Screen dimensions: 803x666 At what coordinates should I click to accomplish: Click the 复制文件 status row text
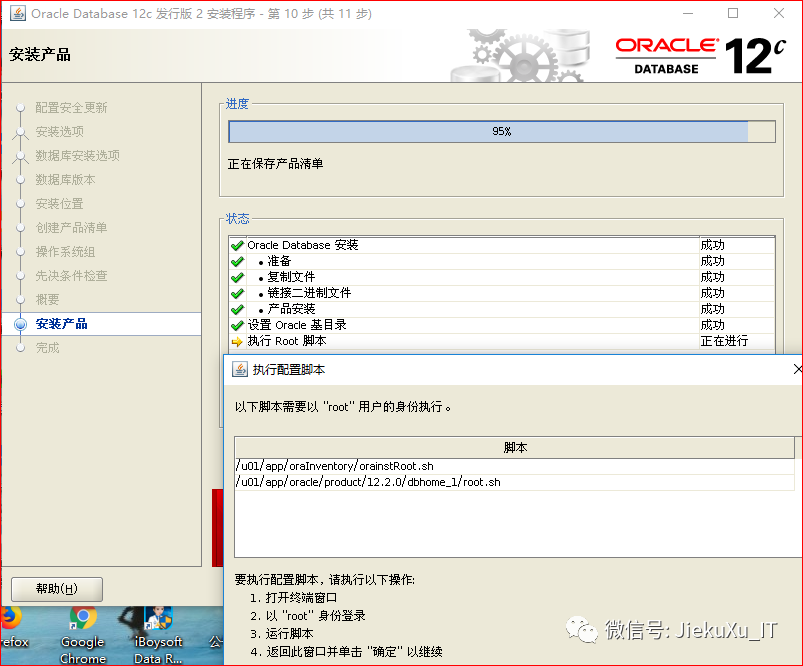291,277
